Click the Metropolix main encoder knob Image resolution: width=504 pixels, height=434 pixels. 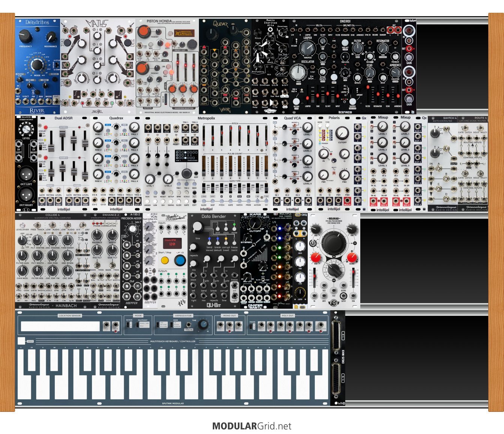(187, 174)
